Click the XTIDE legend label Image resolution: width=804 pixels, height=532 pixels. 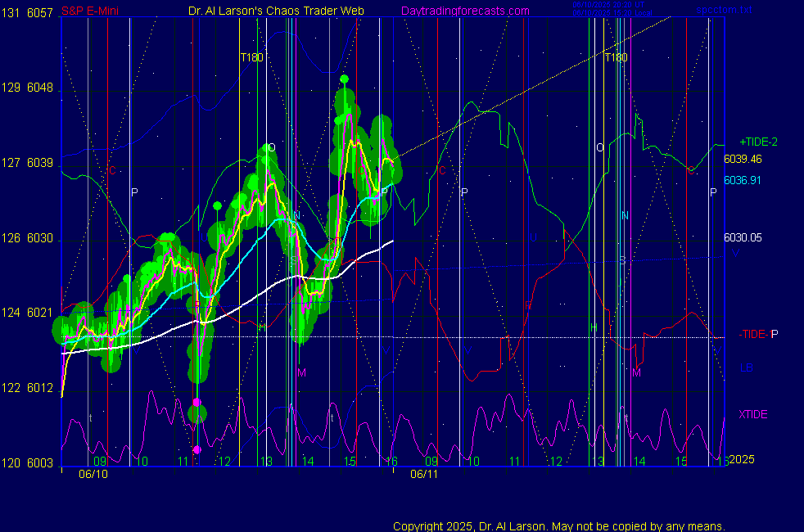point(752,414)
